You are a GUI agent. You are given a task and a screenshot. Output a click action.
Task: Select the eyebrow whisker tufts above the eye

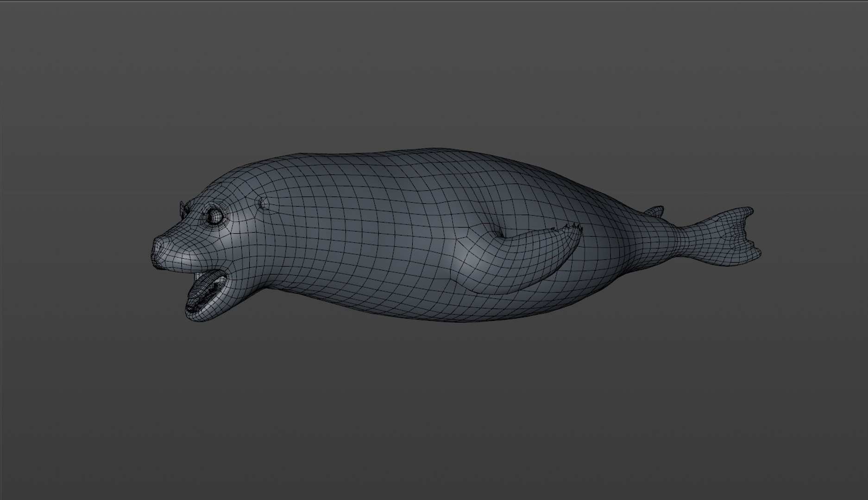point(184,210)
